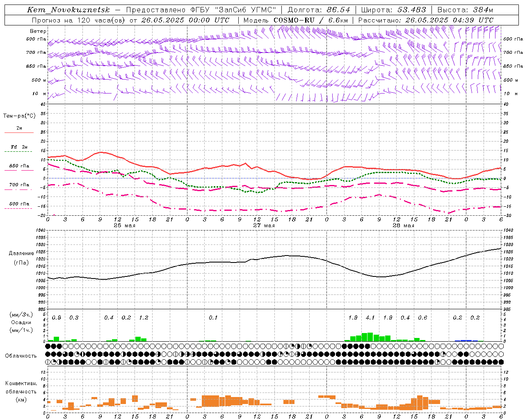Click the Kem_Novokuznetsk station title
525x420 pixels.
pyautogui.click(x=68, y=10)
